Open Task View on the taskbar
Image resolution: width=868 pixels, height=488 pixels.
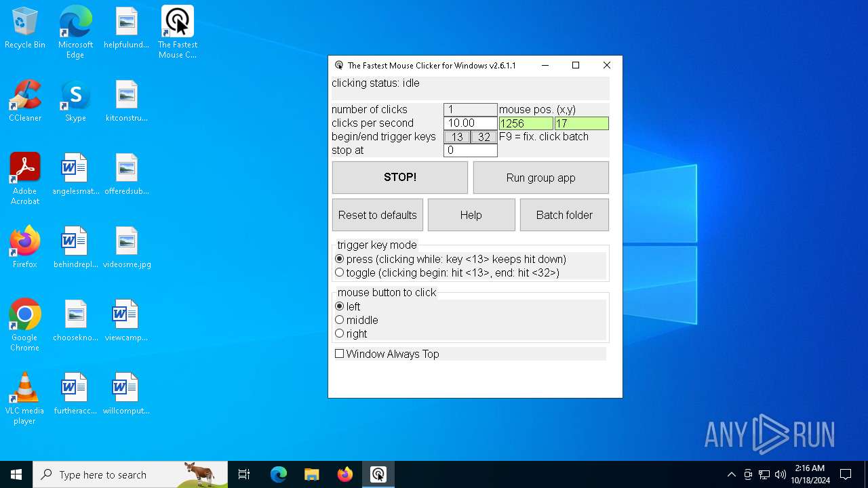244,474
